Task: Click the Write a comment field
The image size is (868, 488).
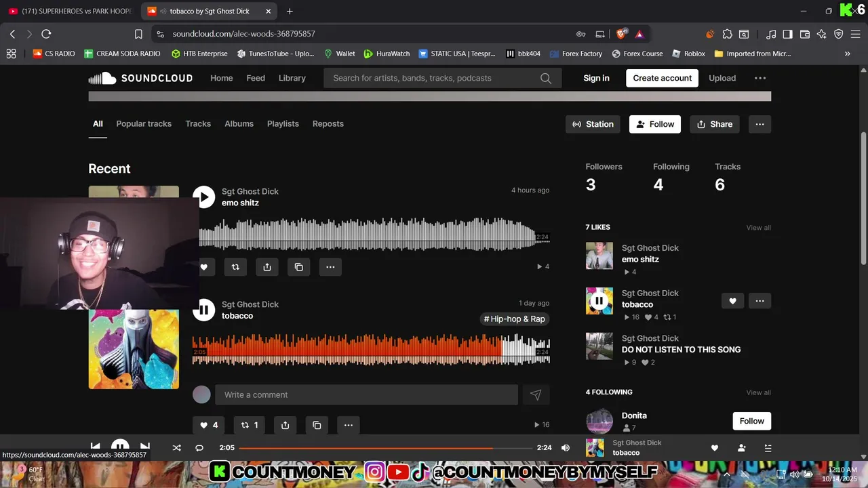Action: 366,394
